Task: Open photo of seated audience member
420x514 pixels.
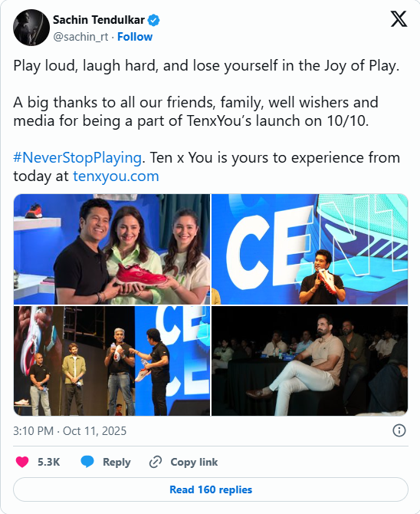Action: pos(310,361)
